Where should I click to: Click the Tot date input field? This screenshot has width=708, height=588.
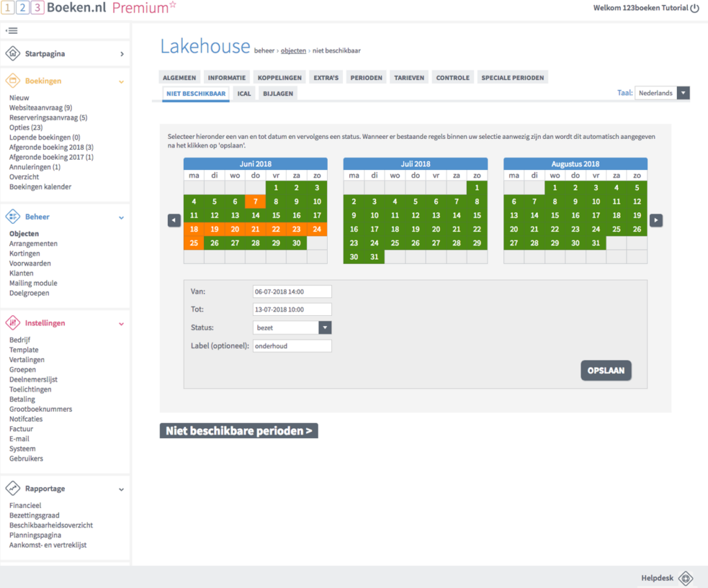pyautogui.click(x=292, y=310)
